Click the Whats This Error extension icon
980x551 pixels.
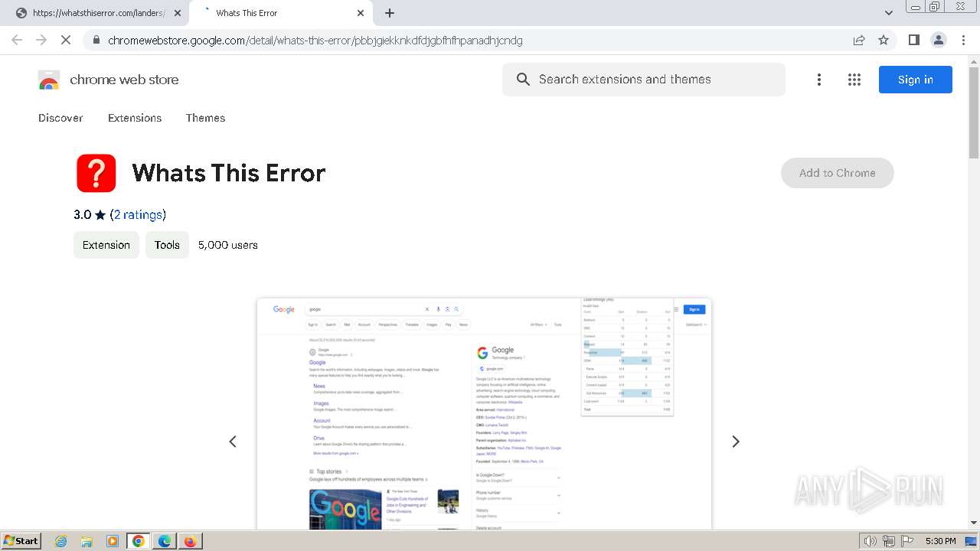(x=96, y=173)
